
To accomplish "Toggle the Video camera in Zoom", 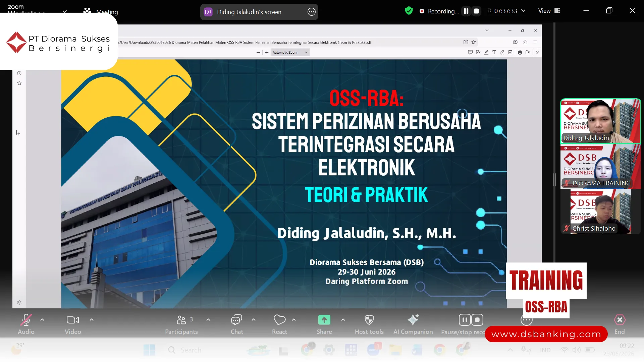I will [x=73, y=320].
